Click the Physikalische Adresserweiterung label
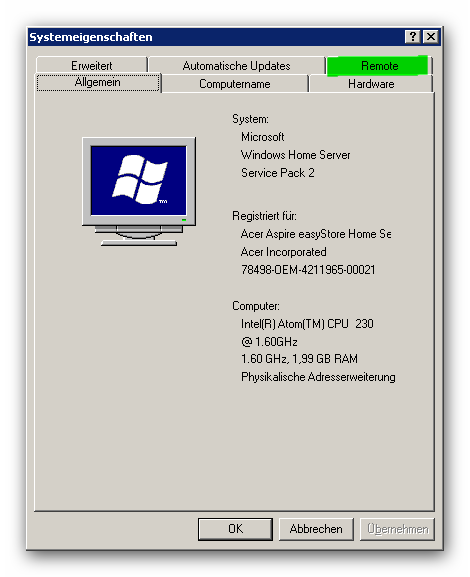The image size is (470, 577). pyautogui.click(x=318, y=377)
